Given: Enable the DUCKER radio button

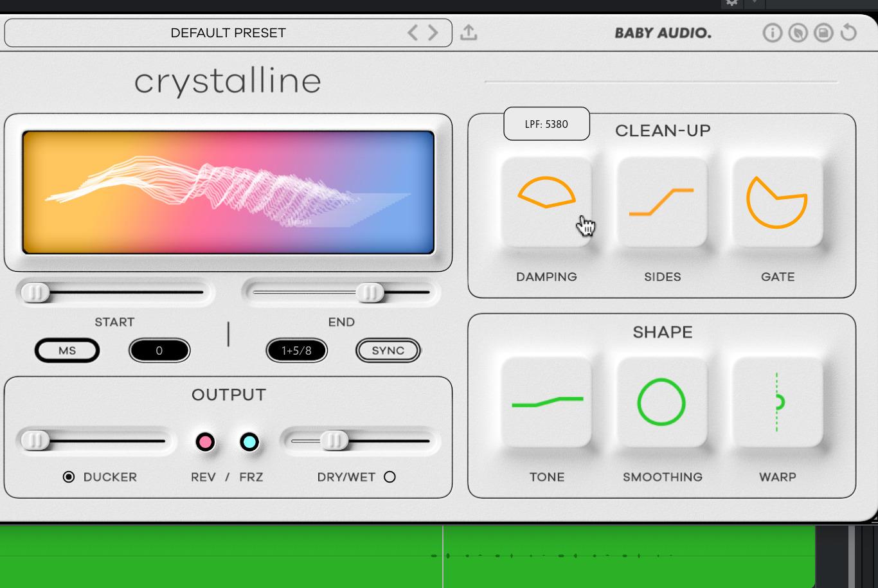Looking at the screenshot, I should (69, 477).
